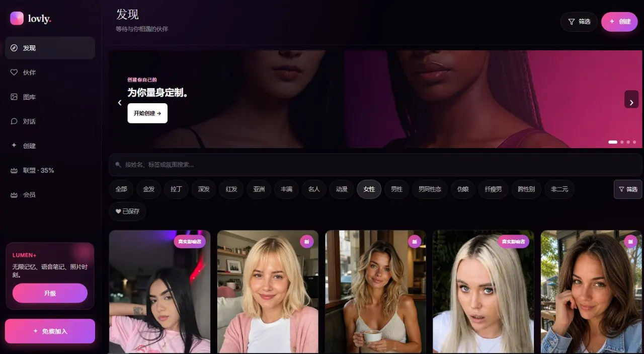Open 对话 in the sidebar
The image size is (644, 354).
click(50, 121)
